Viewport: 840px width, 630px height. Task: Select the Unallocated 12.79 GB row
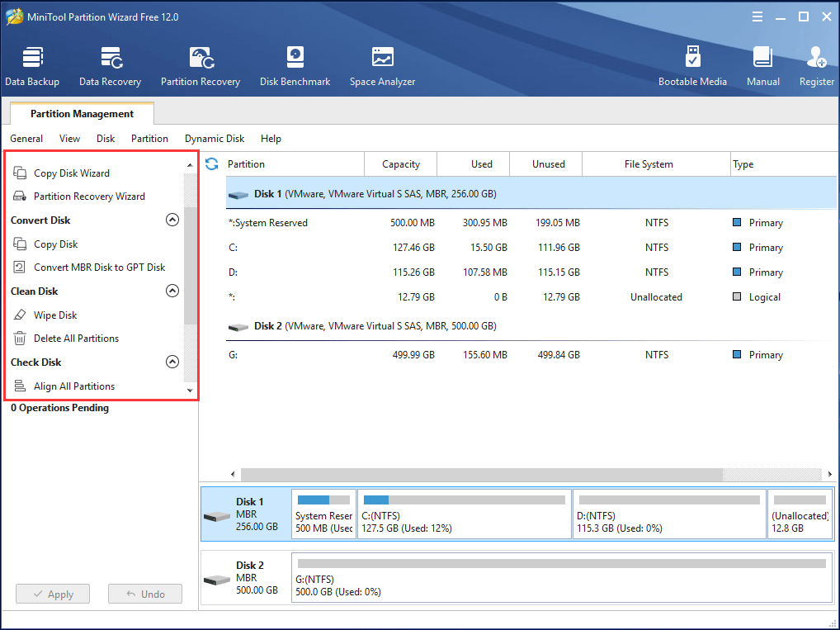pos(531,296)
